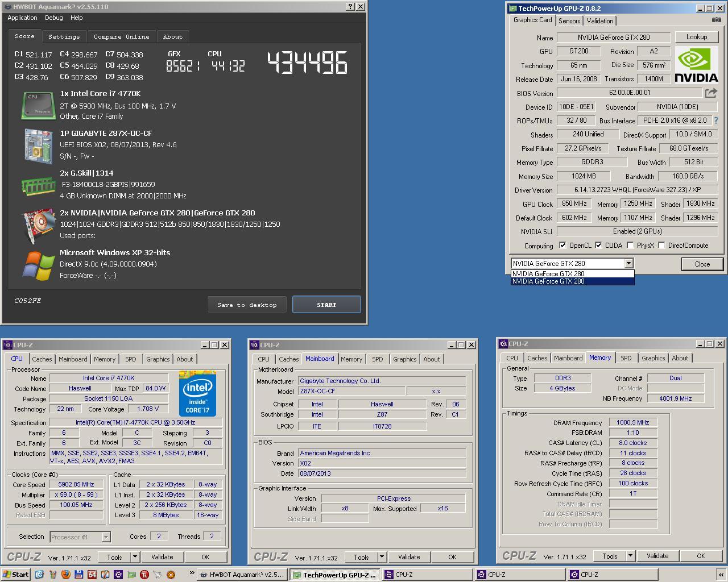Switch to TechPowerUp GPU-Z taskbar button
Viewport: 728px width, 582px height.
(335, 575)
